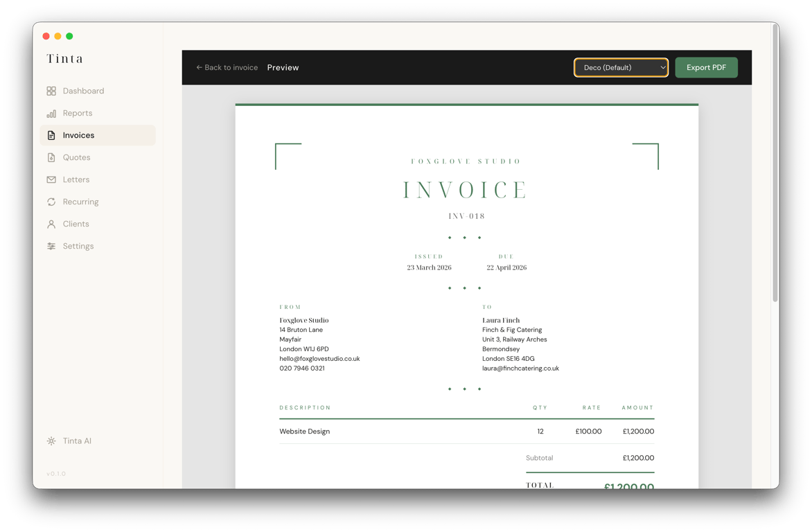Open the Deco (Default) template dropdown

tap(620, 67)
